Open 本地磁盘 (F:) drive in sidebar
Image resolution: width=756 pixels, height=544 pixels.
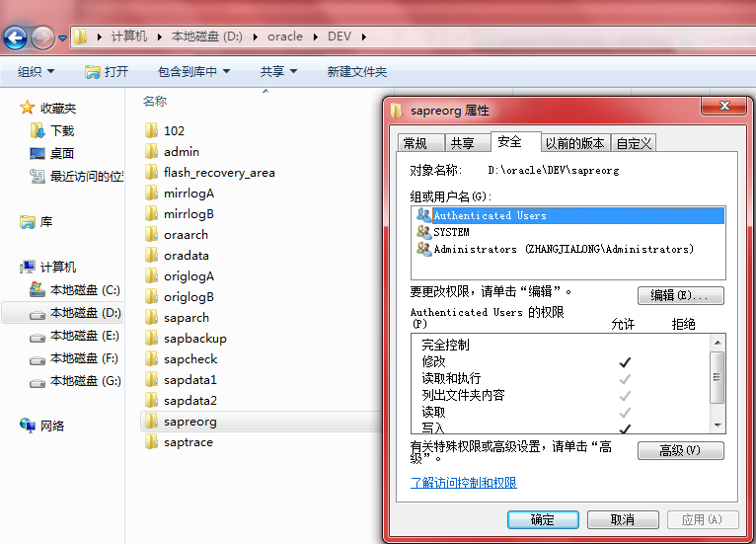point(74,358)
